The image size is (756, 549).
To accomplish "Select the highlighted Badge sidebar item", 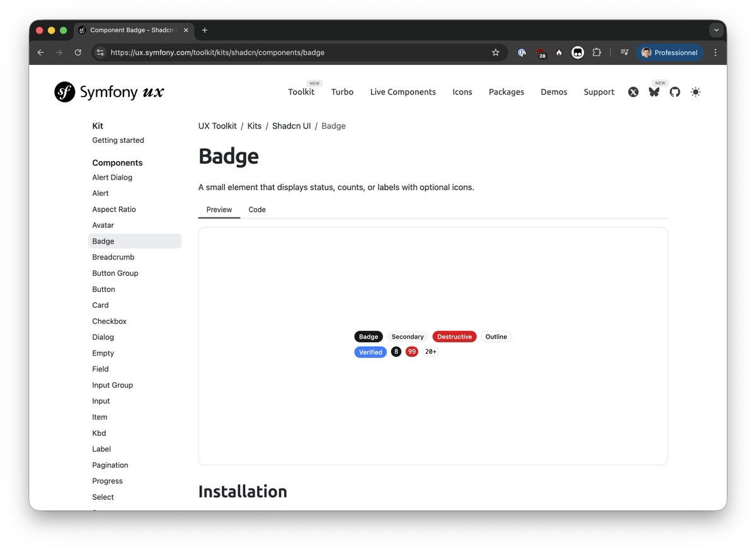I will [x=135, y=241].
